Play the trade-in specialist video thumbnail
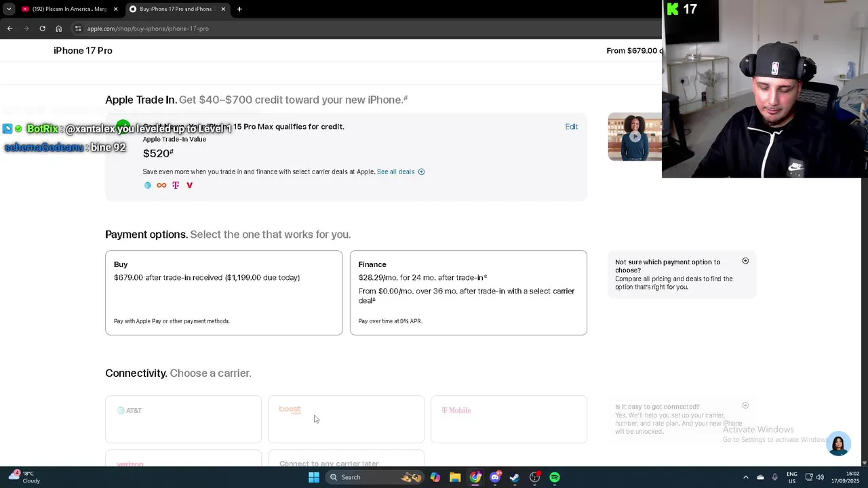Image resolution: width=868 pixels, height=488 pixels. click(x=635, y=136)
